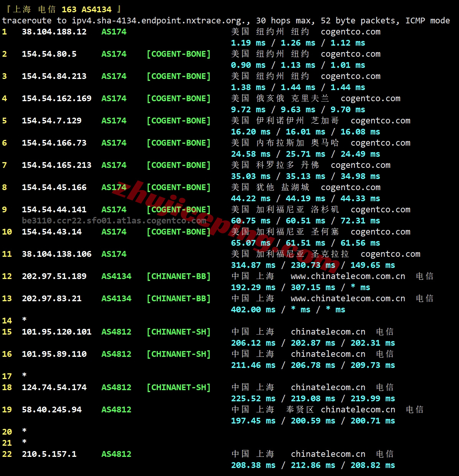Click AS4812 on hop 19 row
The image size is (459, 476).
click(x=116, y=410)
